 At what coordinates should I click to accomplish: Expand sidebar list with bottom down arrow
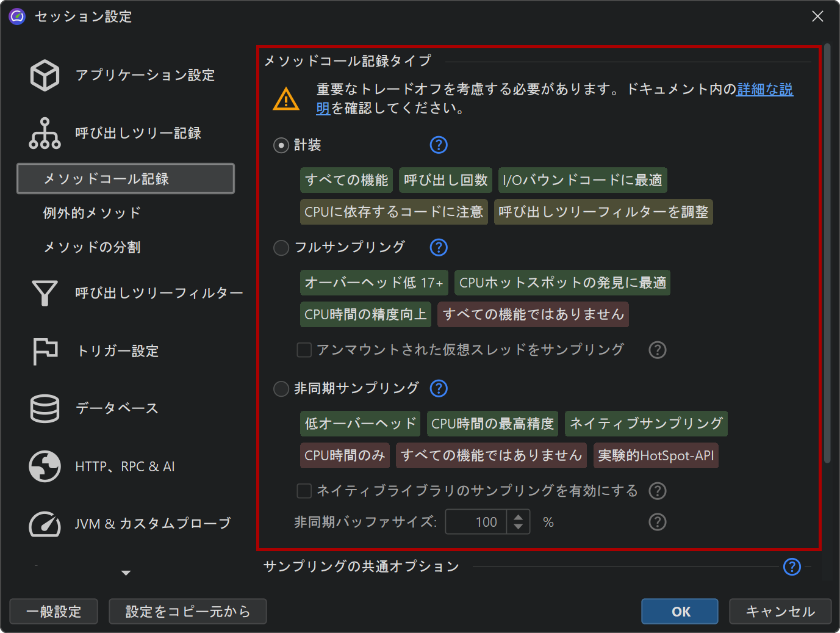click(126, 573)
